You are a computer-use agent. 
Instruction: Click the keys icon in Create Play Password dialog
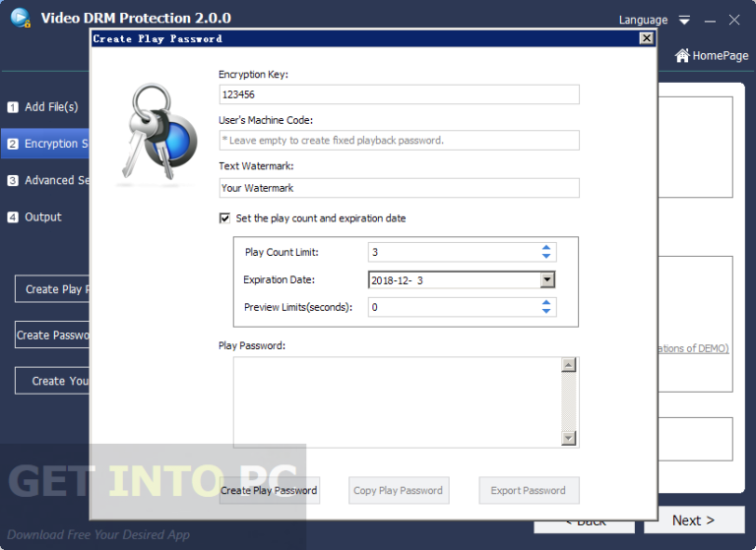[157, 133]
